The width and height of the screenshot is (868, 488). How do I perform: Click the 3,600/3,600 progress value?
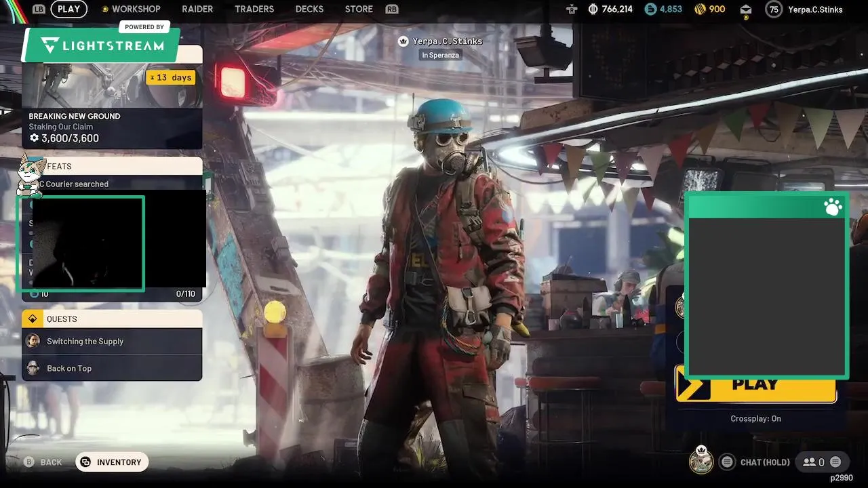(x=70, y=138)
